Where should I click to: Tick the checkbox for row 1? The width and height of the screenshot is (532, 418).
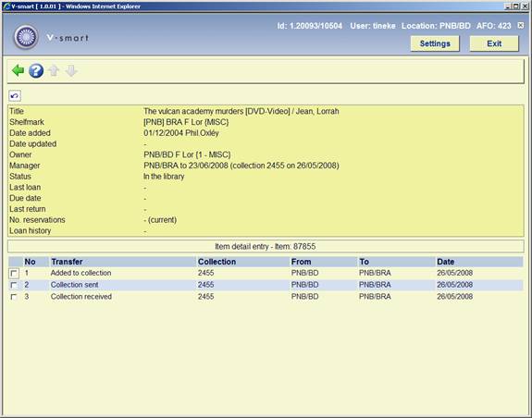[14, 273]
